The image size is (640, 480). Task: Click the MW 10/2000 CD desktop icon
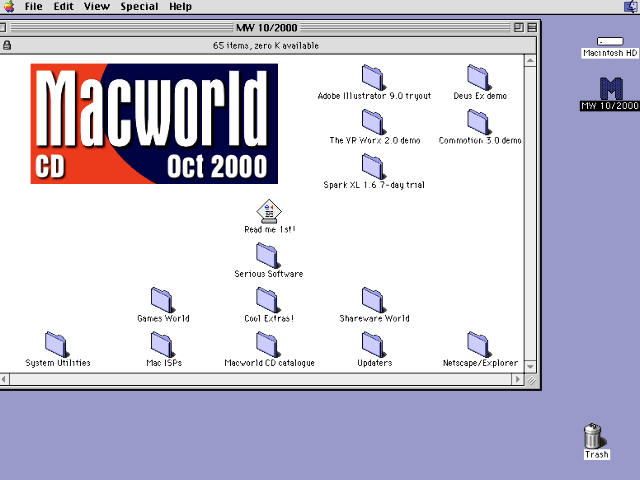tap(611, 88)
